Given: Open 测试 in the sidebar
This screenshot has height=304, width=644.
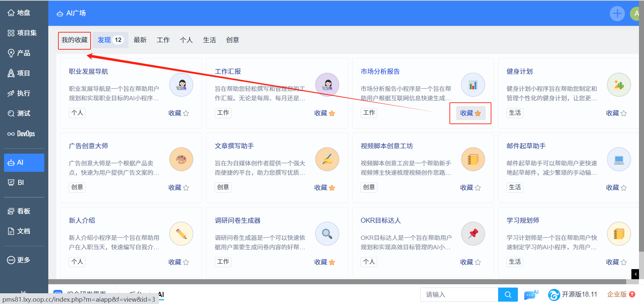Looking at the screenshot, I should [x=19, y=113].
